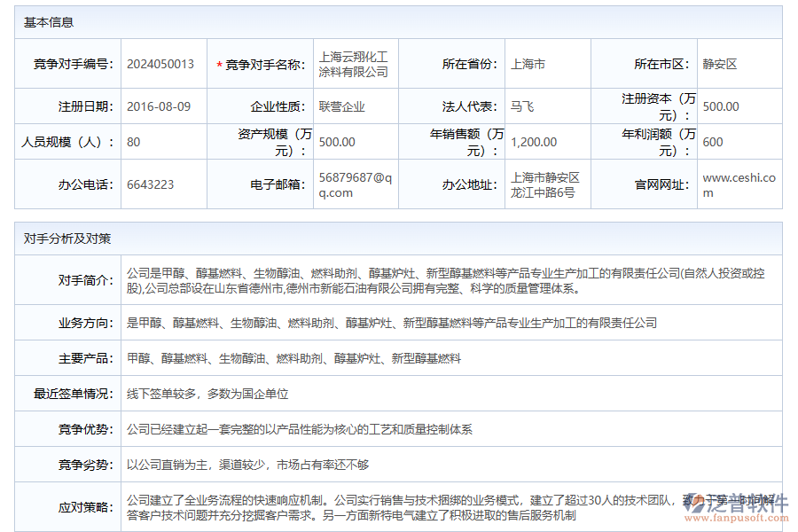Select the 办公地址 showing 上海市静安区龙江中路6号

546,184
